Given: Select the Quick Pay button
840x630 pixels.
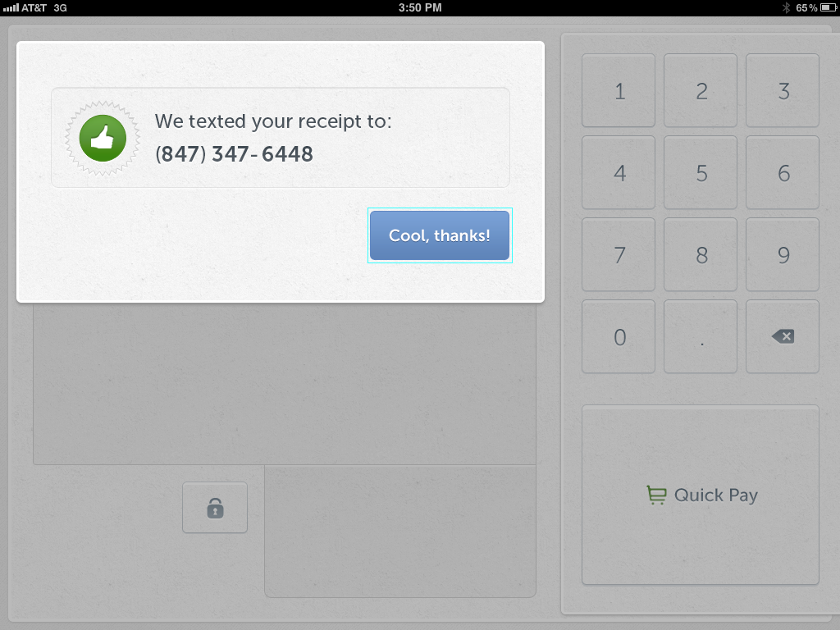Looking at the screenshot, I should click(701, 495).
